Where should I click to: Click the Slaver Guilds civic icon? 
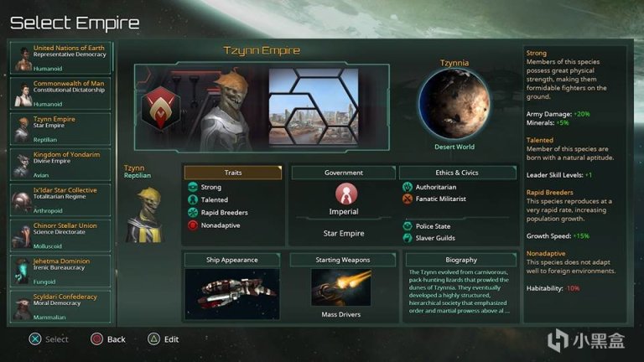click(x=407, y=238)
